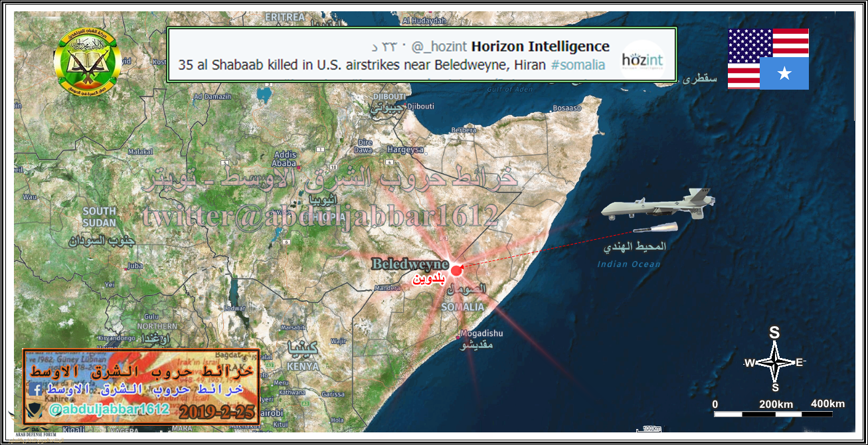The width and height of the screenshot is (868, 445).
Task: Click the Wau town label
Action: tap(29, 197)
